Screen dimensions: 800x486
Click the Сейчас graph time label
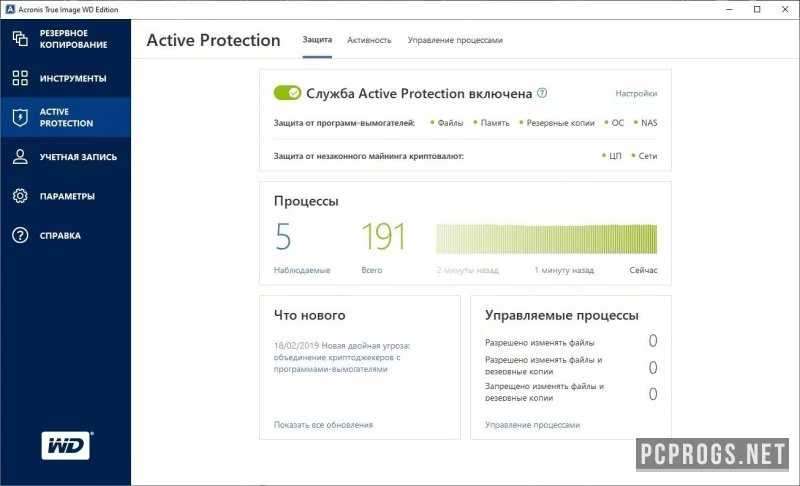643,270
